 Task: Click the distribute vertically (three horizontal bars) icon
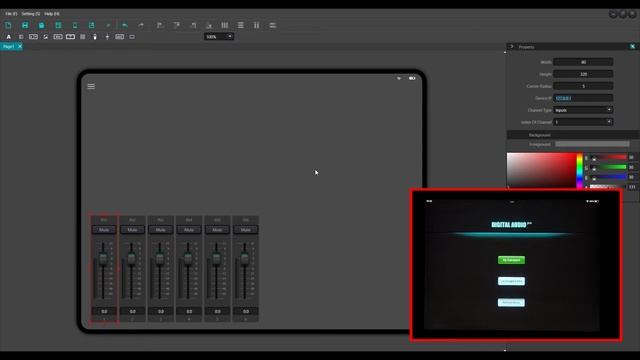click(241, 25)
